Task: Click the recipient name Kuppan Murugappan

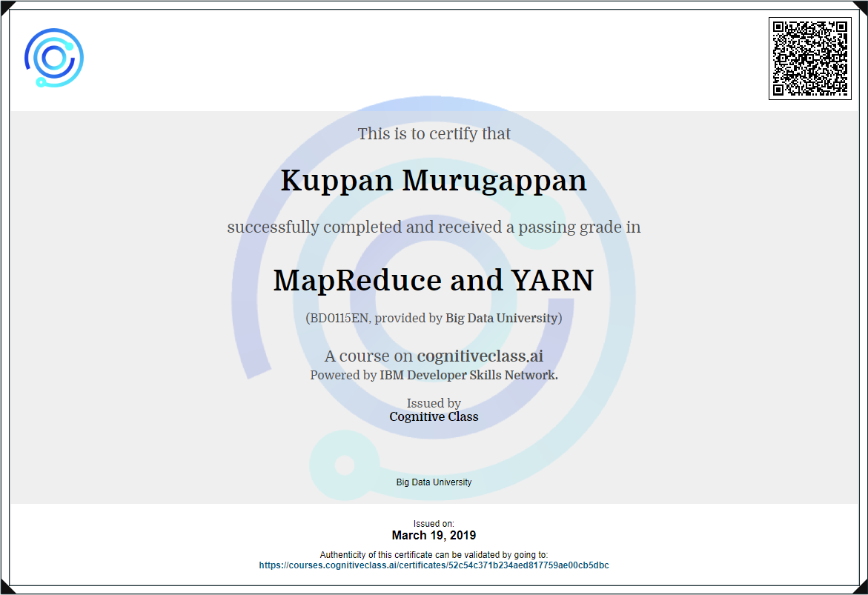Action: click(434, 181)
